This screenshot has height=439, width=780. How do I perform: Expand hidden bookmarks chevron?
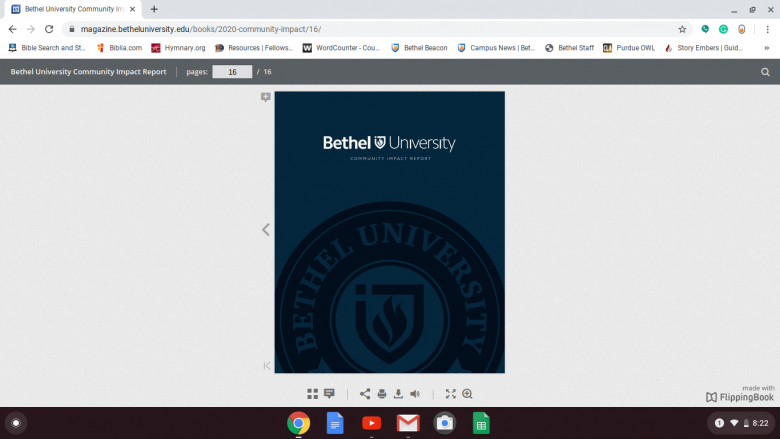coord(767,48)
